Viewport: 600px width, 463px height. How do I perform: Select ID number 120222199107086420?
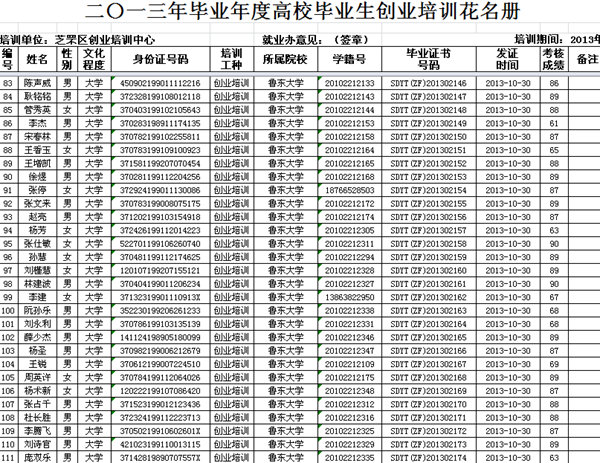[x=160, y=391]
